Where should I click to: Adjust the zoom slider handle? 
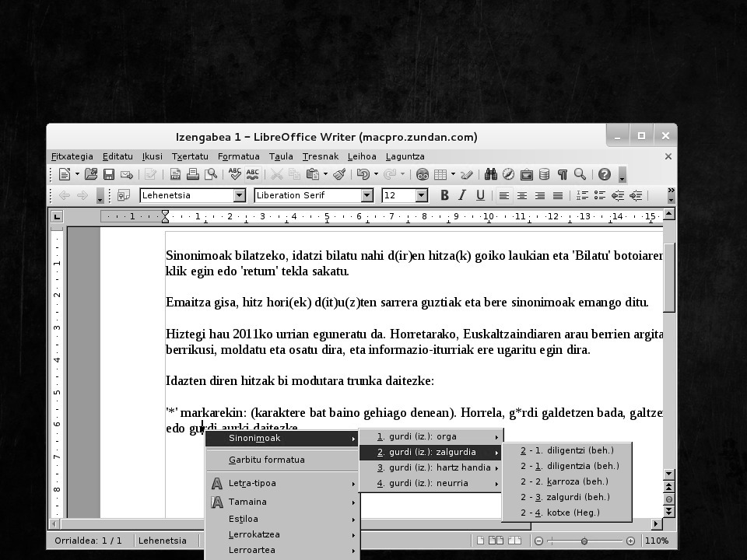pyautogui.click(x=584, y=541)
